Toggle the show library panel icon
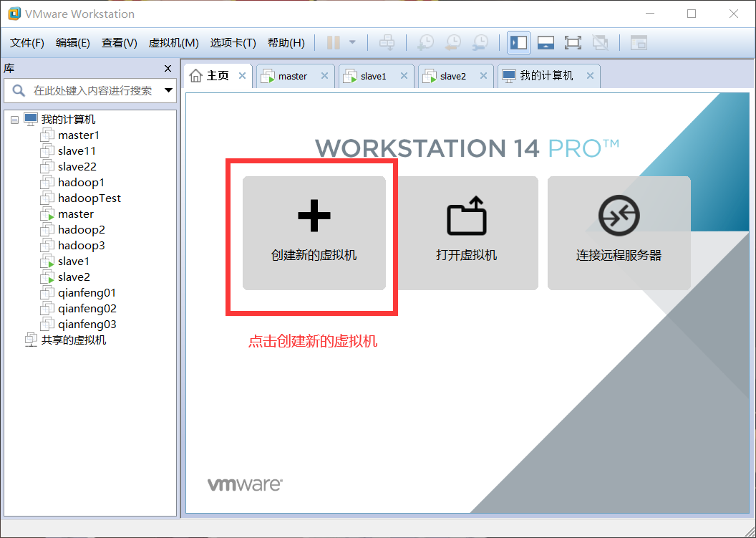Image resolution: width=756 pixels, height=538 pixels. [x=519, y=42]
